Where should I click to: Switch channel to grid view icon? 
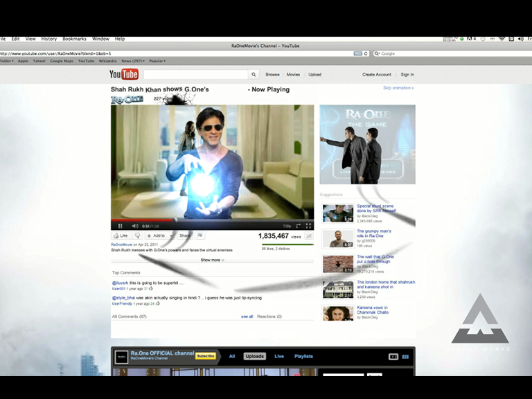pyautogui.click(x=405, y=357)
